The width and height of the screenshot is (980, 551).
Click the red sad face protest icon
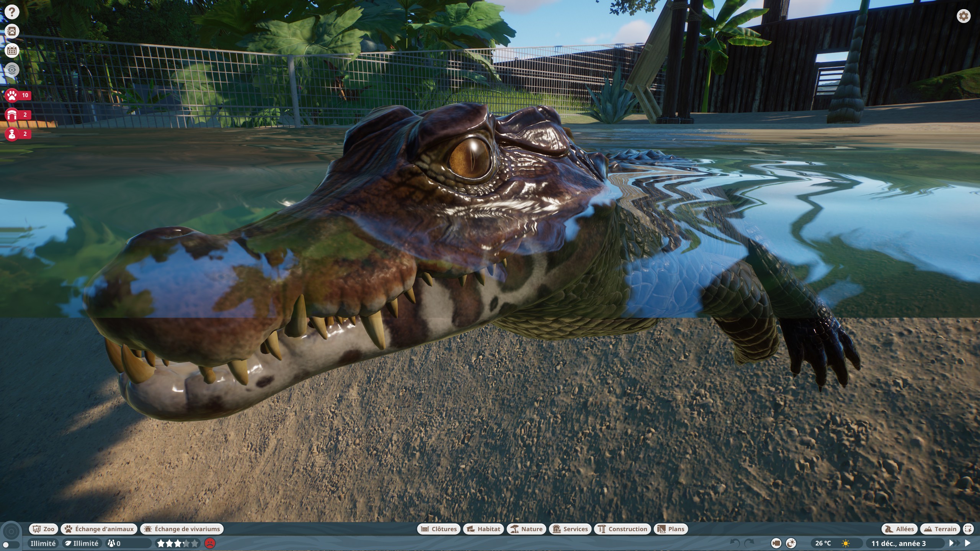210,543
